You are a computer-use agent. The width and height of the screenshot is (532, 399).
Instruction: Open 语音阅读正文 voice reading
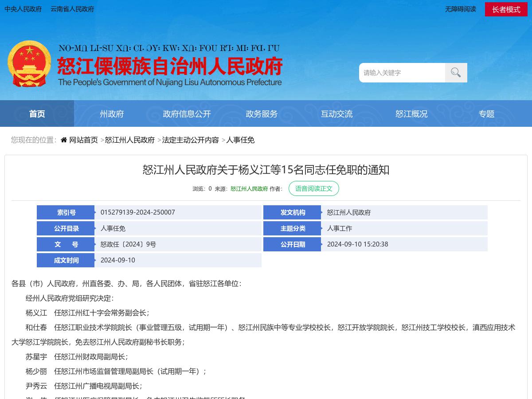[x=314, y=188]
